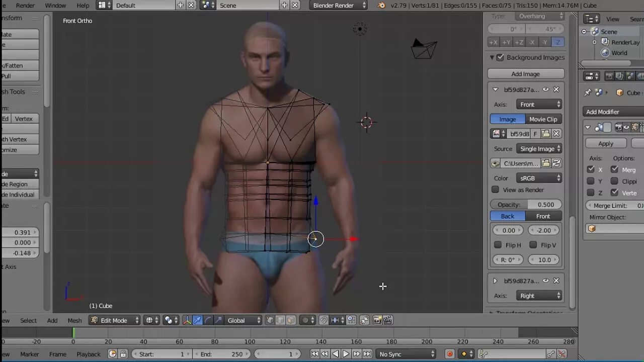Open the render properties camera tab
The width and height of the screenshot is (644, 362).
(609, 76)
